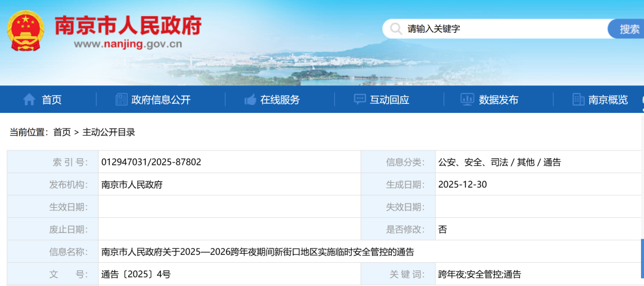Open the 首页 navigation tab

(51, 100)
